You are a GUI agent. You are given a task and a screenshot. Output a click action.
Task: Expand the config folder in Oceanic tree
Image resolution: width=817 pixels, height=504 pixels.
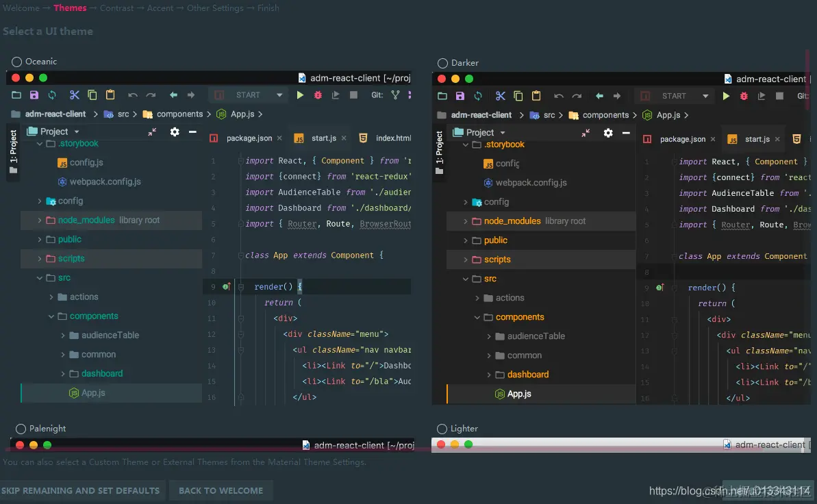[x=40, y=201]
